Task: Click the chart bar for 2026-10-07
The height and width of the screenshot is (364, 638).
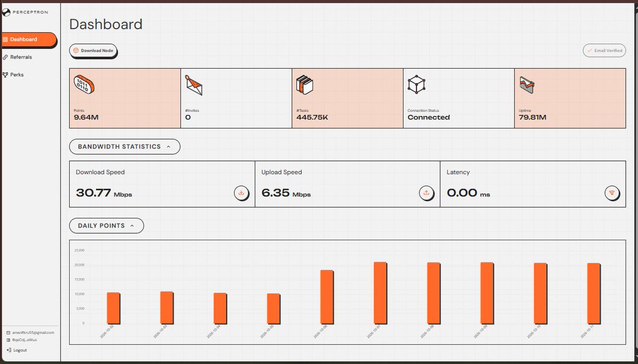Action: point(380,293)
